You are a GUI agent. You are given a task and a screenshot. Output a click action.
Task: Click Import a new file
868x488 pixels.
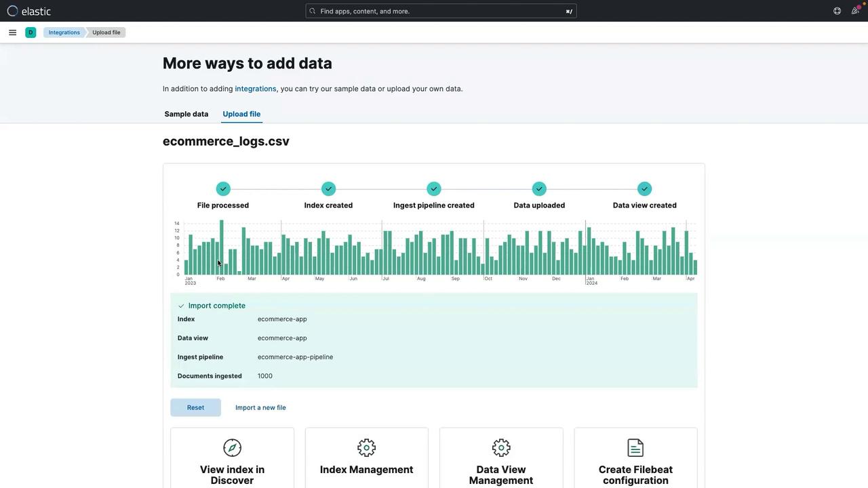coord(260,407)
